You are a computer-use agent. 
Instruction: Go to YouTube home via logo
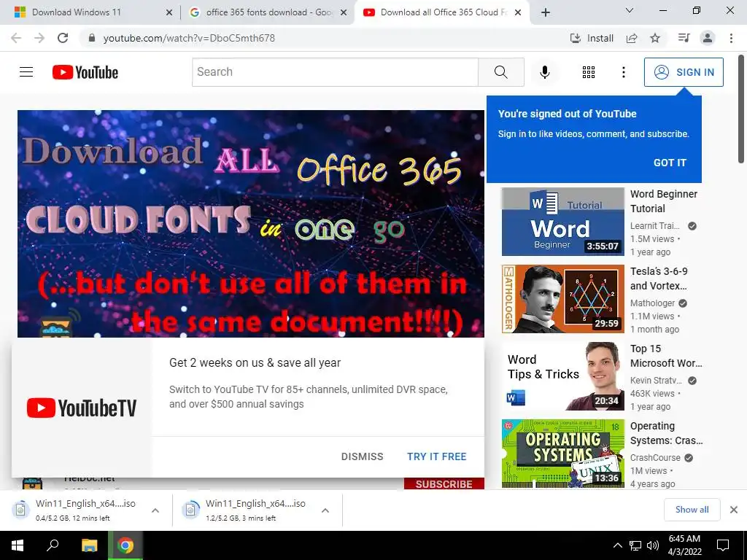pos(85,72)
